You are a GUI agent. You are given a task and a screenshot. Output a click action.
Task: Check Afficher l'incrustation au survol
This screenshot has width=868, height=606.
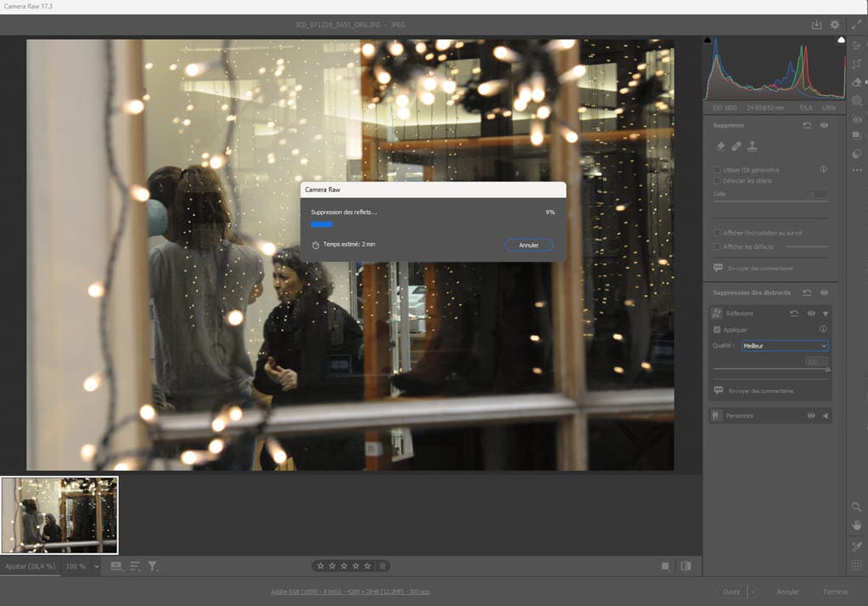point(717,233)
